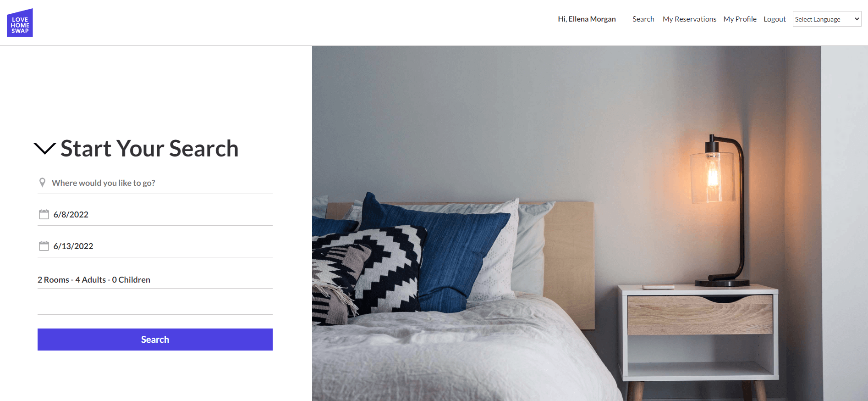Collapse the Start Your Search chevron

[45, 149]
